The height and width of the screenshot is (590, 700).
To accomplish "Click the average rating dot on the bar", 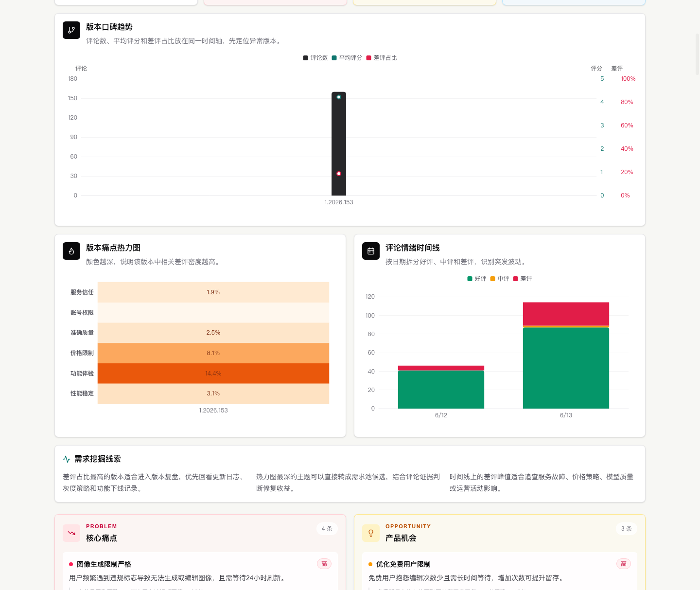I will coord(339,97).
